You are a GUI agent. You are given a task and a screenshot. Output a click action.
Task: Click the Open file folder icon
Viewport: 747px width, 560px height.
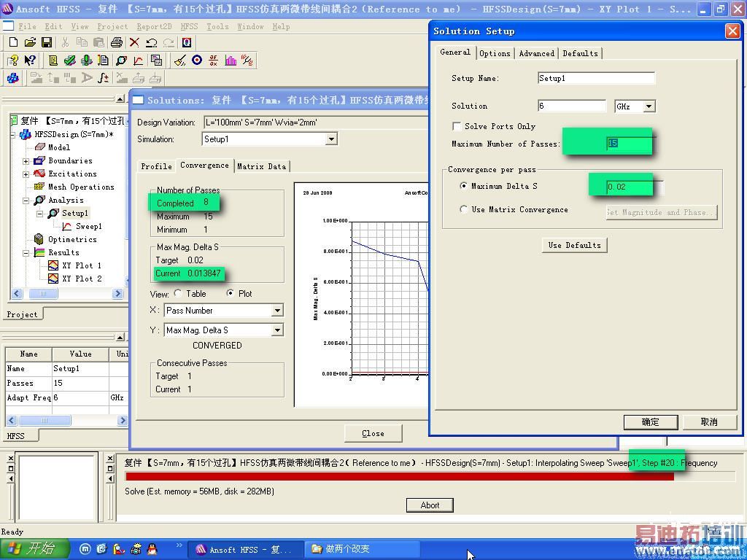[x=30, y=42]
